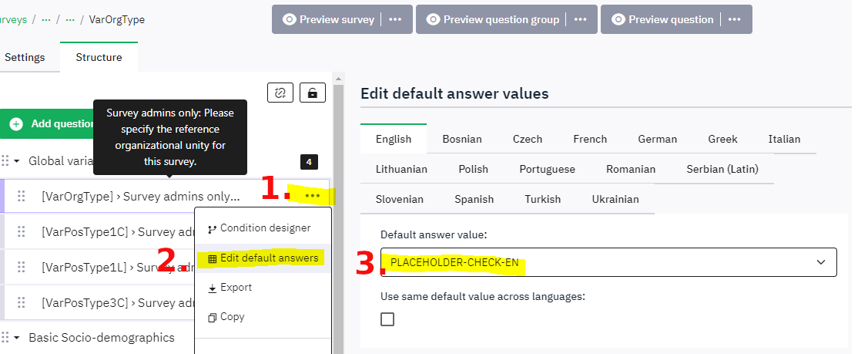Switch to the Settings tab
Viewport: 868px width, 354px height.
[x=25, y=57]
